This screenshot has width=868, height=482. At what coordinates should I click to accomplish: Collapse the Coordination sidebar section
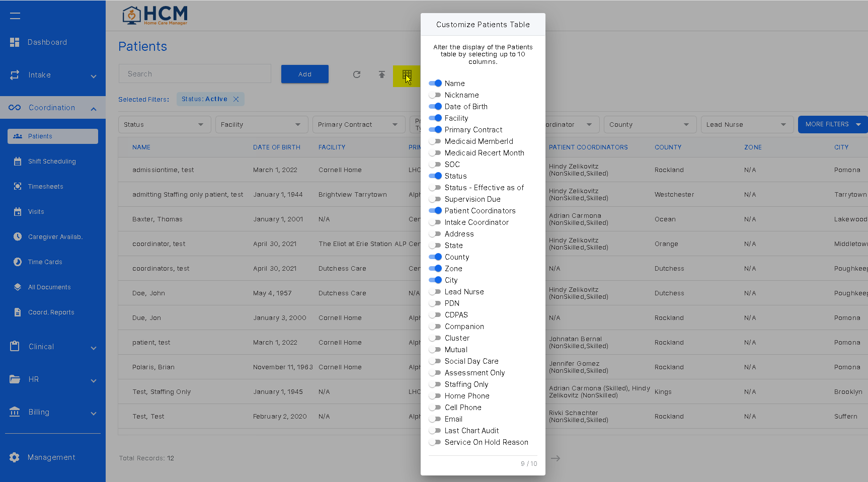[93, 109]
